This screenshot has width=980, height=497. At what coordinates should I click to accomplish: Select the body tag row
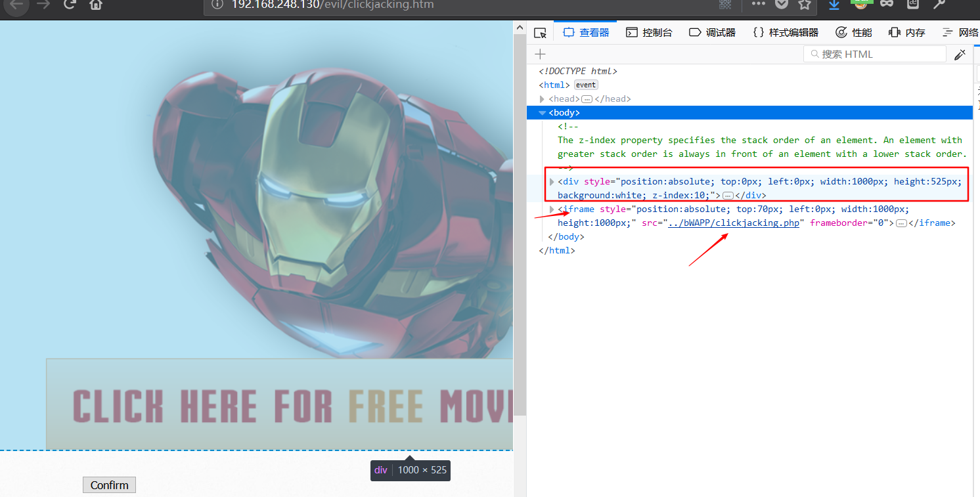pyautogui.click(x=749, y=113)
